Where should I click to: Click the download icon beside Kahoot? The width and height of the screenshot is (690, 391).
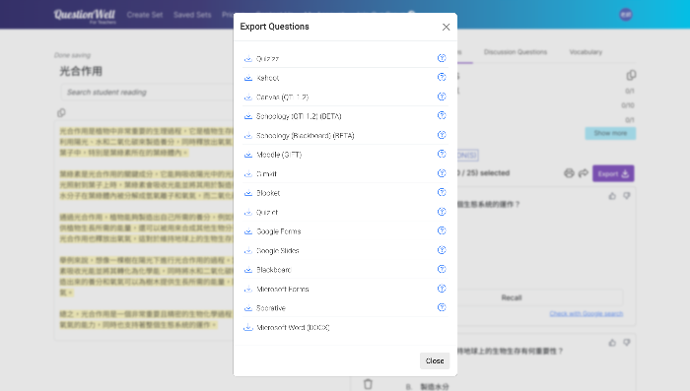248,78
